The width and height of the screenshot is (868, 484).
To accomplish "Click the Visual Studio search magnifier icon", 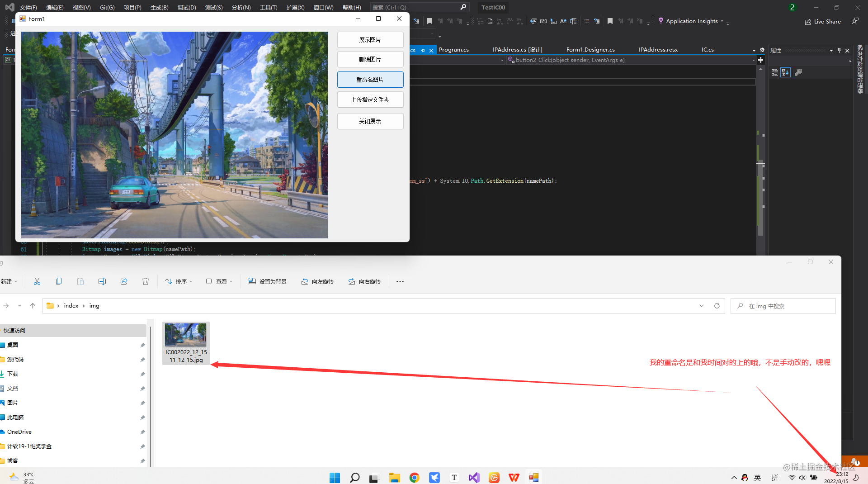I will [463, 7].
